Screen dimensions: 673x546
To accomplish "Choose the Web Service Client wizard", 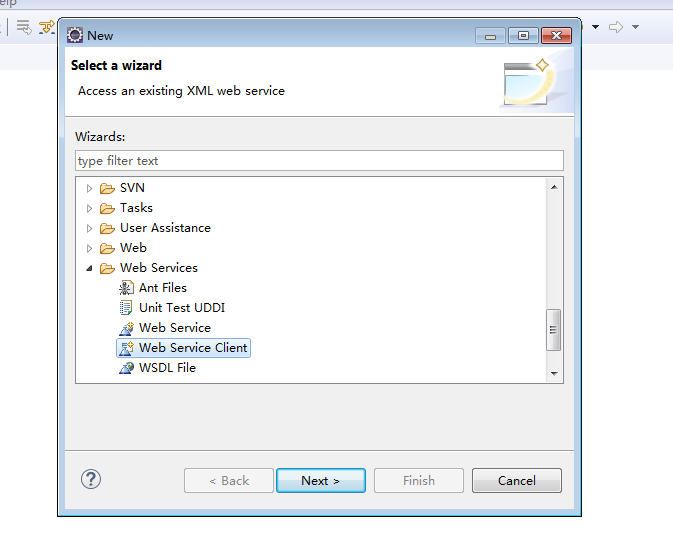I will [x=193, y=348].
